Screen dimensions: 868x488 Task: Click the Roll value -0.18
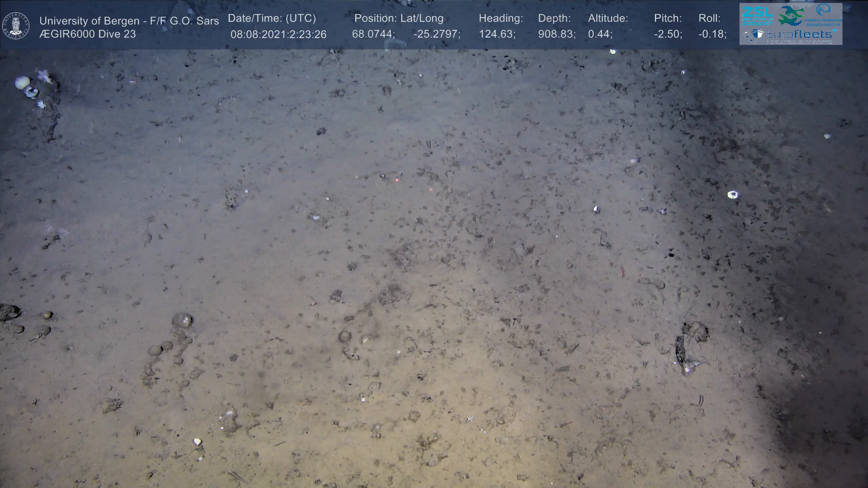(712, 34)
